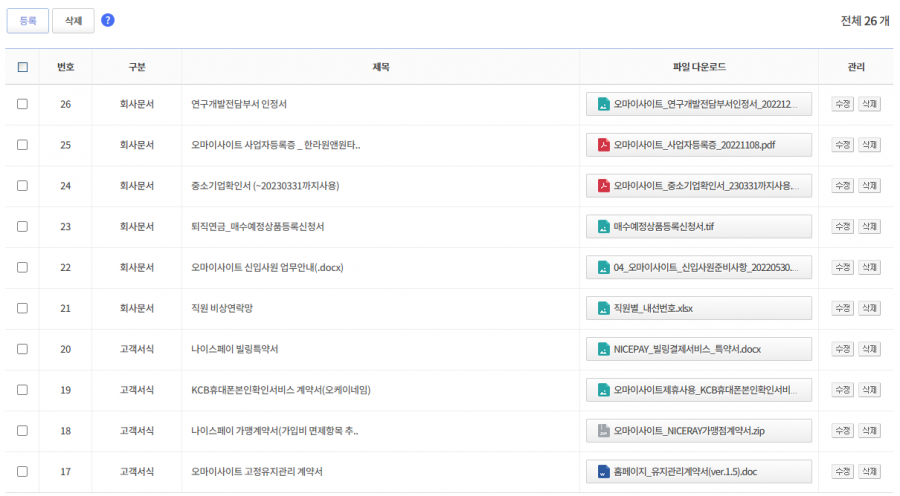The image size is (900, 496).
Task: Click the file icon for NICEPAY_빌링결제서비스_특약서.docx
Action: tap(603, 349)
